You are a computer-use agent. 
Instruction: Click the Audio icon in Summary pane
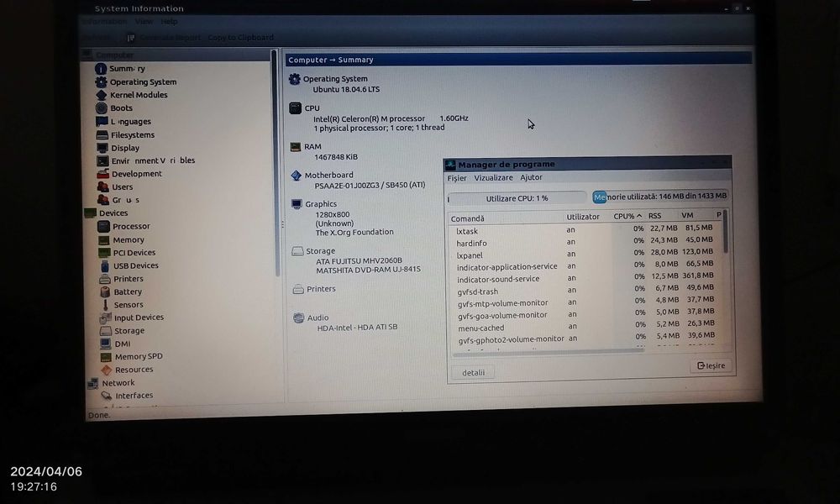(299, 318)
